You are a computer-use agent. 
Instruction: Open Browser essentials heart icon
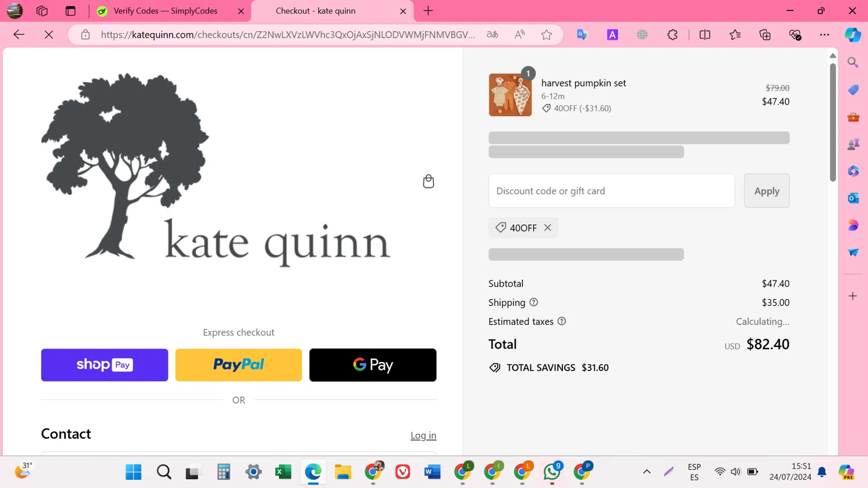pyautogui.click(x=795, y=35)
